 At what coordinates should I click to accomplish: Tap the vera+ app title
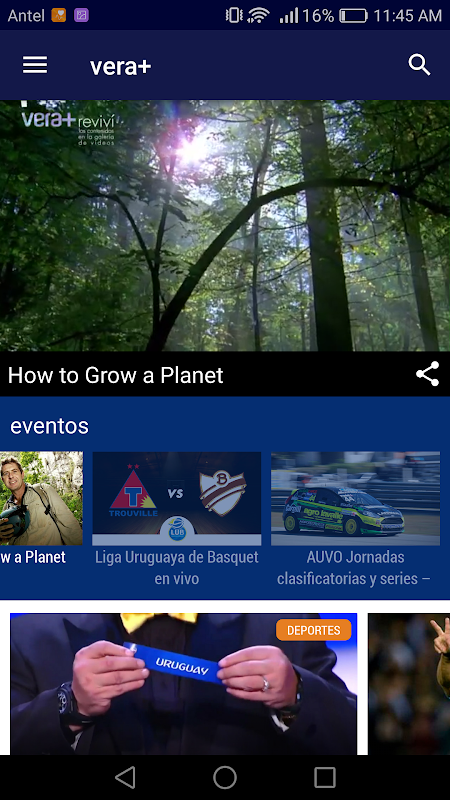(120, 66)
